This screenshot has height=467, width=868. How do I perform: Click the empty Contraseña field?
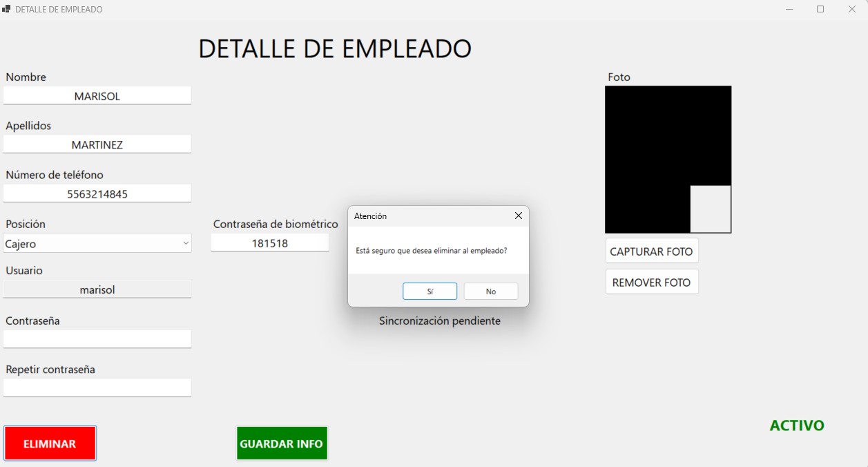97,339
